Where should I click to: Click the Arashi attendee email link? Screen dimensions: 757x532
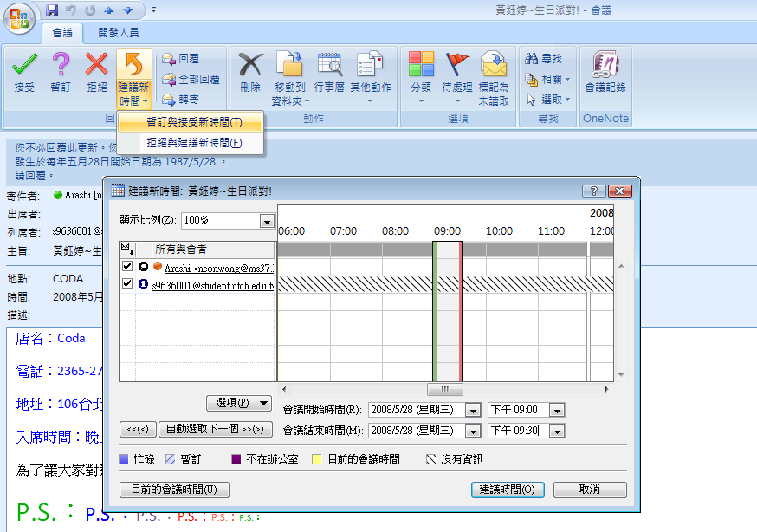(219, 268)
